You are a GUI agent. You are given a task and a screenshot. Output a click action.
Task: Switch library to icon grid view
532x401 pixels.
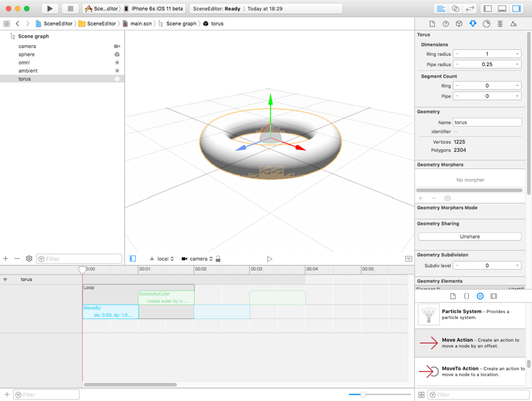421,395
